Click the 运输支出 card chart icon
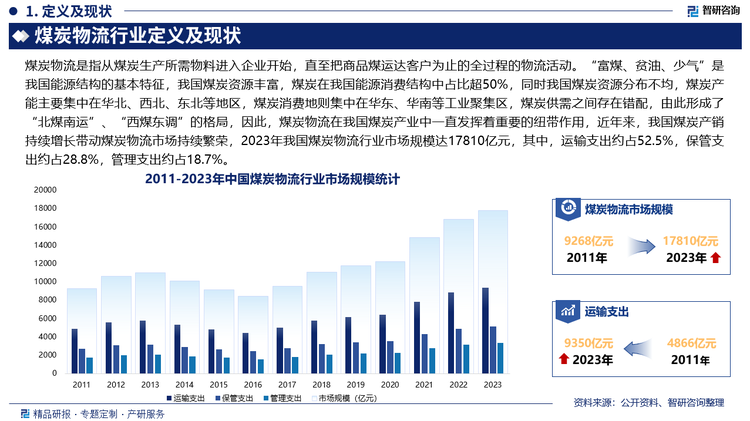Viewport: 750px width, 421px height. (568, 311)
